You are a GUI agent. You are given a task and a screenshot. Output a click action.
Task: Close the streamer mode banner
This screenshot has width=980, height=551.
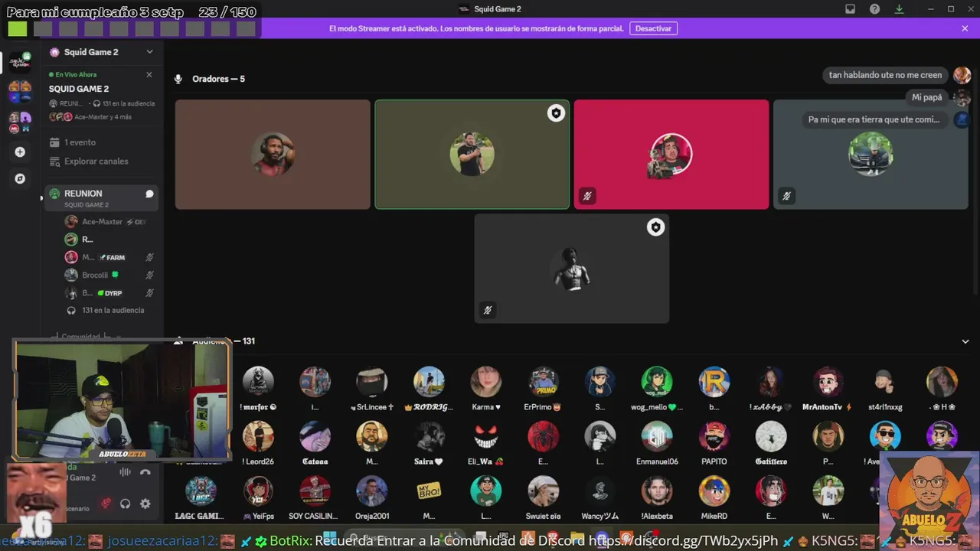[965, 28]
